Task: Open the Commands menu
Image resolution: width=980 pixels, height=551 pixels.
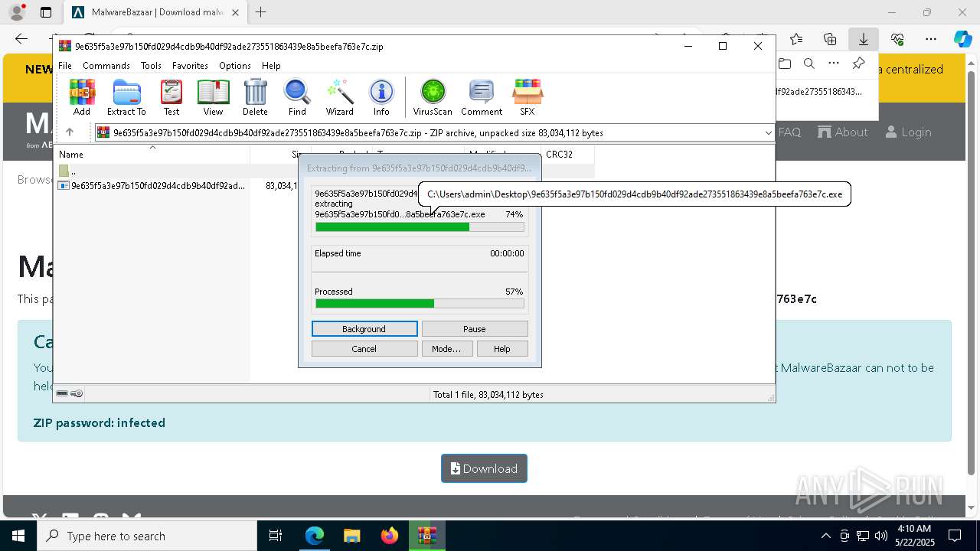Action: (x=106, y=66)
